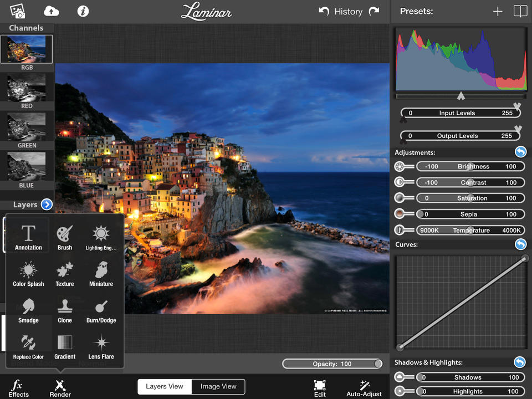Image resolution: width=532 pixels, height=399 pixels.
Task: Select the Miniature tool
Action: [101, 274]
